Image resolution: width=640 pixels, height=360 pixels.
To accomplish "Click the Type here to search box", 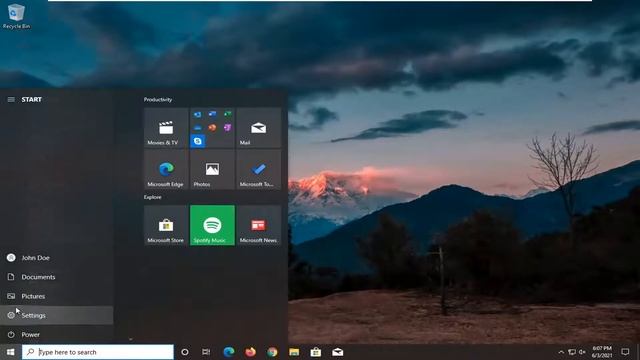I will [98, 352].
